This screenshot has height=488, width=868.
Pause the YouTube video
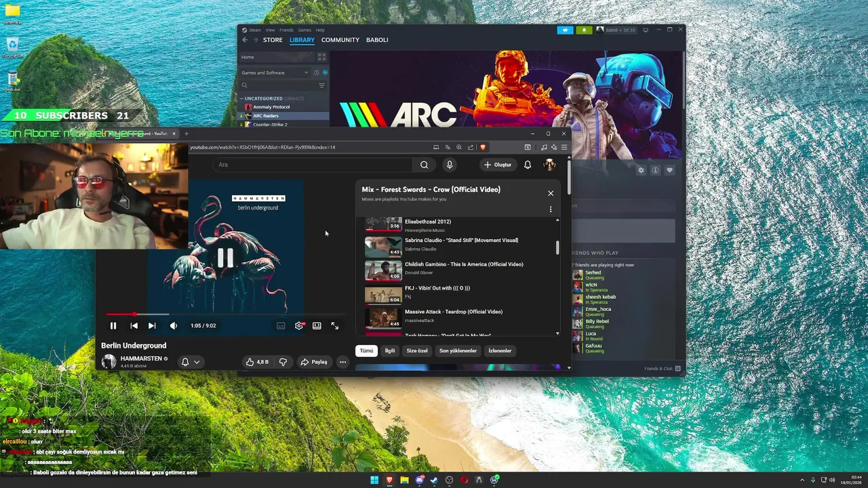(x=113, y=326)
